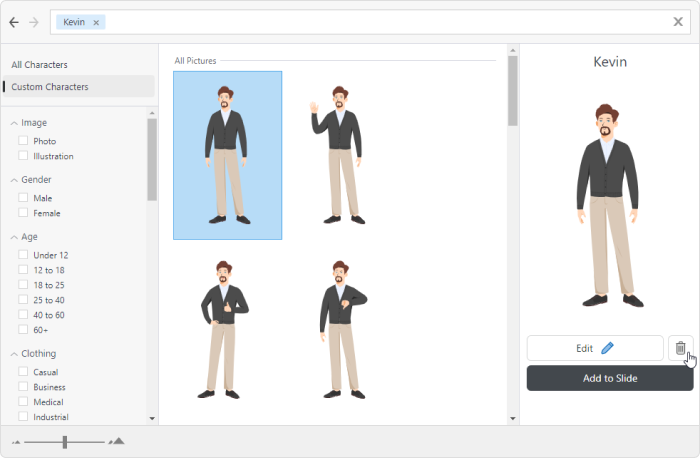This screenshot has width=700, height=458.
Task: Clear the search field with X icon
Action: (678, 22)
